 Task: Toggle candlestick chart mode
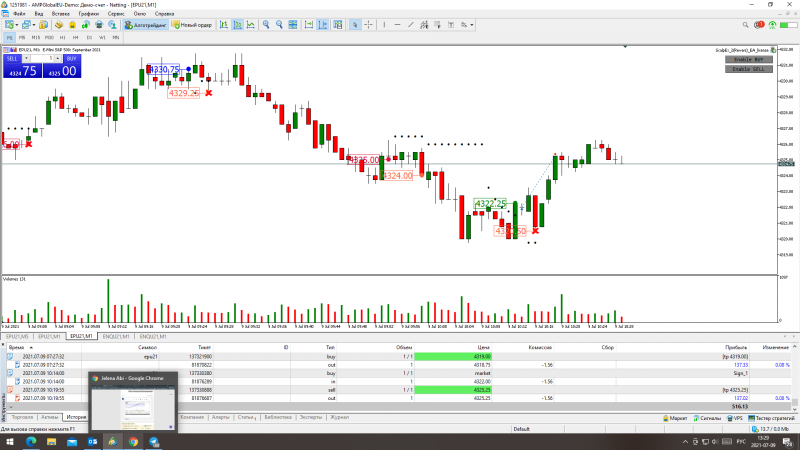pyautogui.click(x=237, y=24)
